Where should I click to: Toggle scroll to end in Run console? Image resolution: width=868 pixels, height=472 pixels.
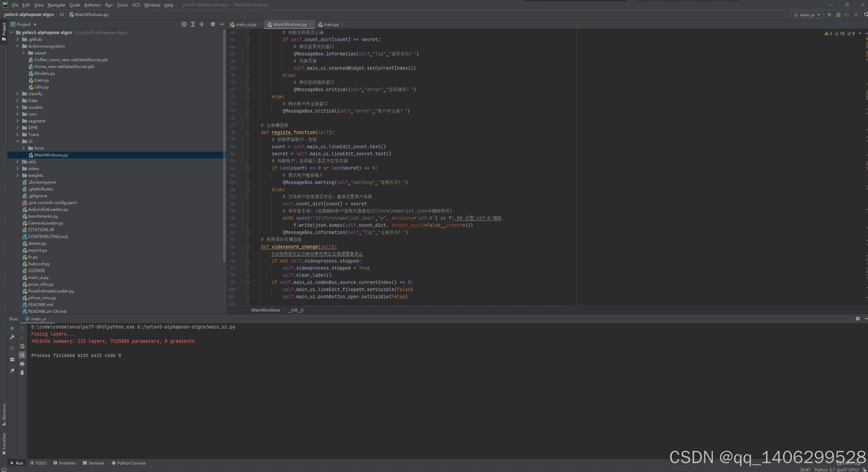tap(22, 355)
